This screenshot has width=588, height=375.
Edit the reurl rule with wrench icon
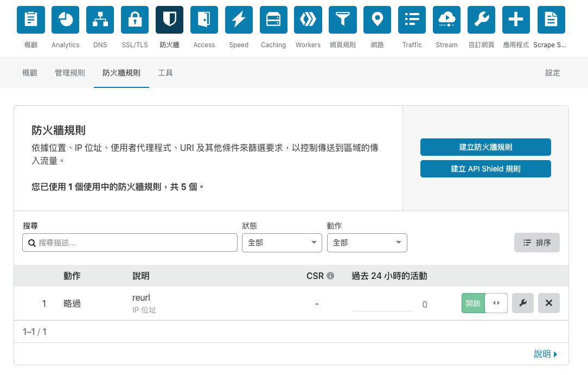[523, 303]
